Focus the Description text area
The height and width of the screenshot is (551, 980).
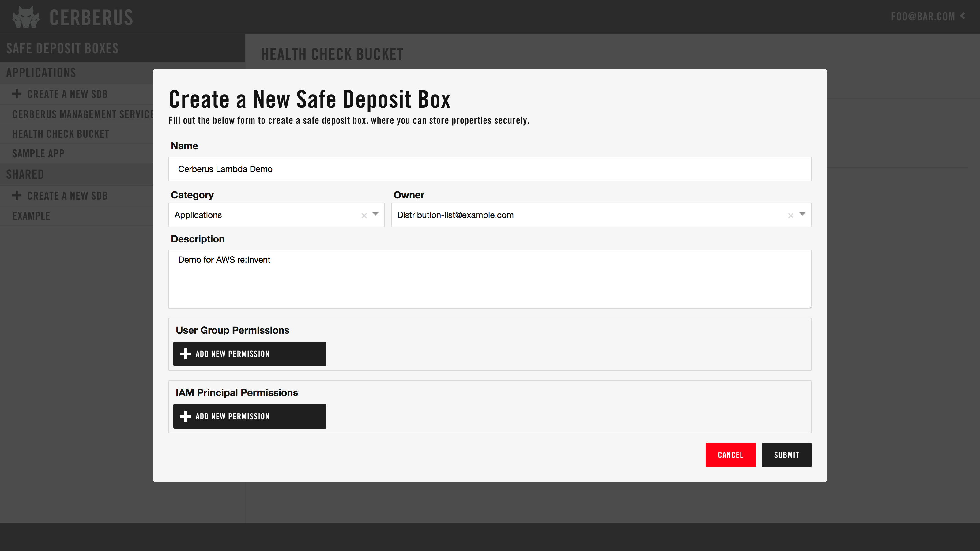[490, 279]
